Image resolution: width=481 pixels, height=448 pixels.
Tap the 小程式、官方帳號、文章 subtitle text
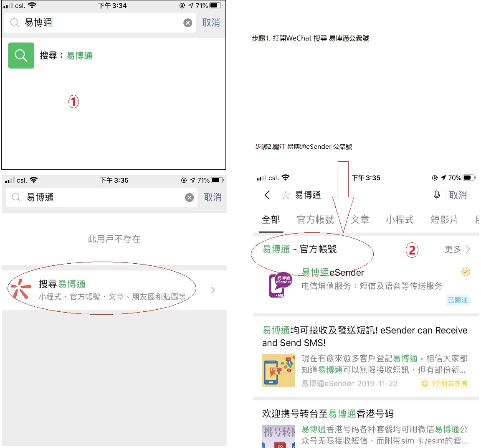(x=112, y=297)
